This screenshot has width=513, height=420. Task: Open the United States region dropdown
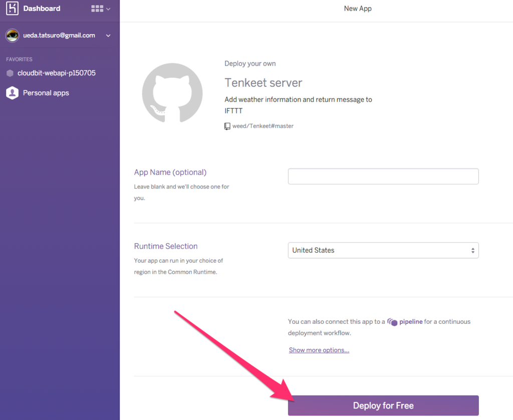pyautogui.click(x=383, y=250)
